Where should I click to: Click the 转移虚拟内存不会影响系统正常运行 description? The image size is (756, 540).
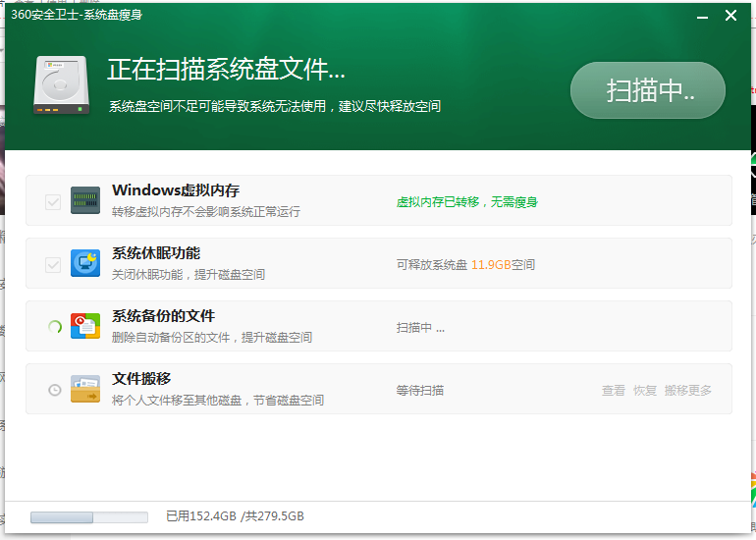(x=206, y=212)
